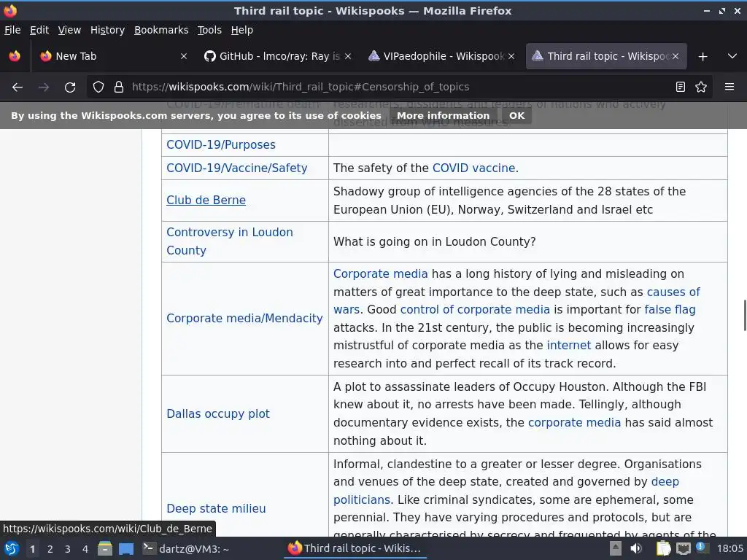Open the clipboard manager tray icon

(x=663, y=548)
